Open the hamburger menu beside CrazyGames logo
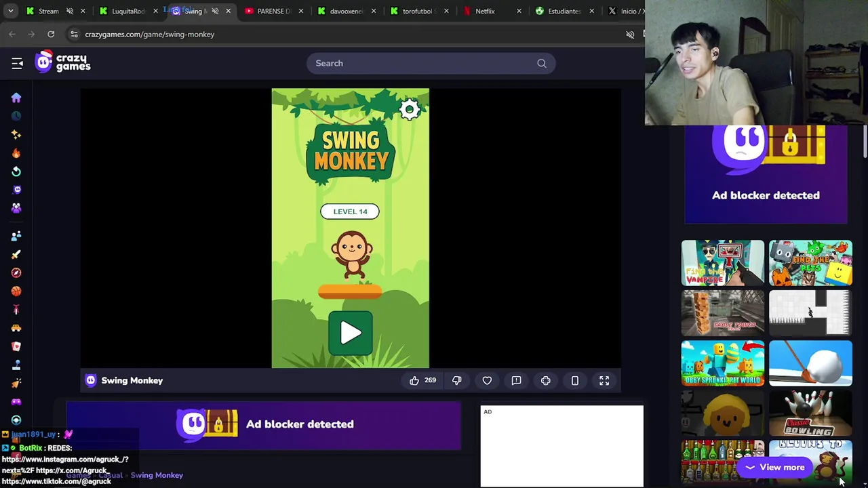The height and width of the screenshot is (488, 868). point(17,63)
